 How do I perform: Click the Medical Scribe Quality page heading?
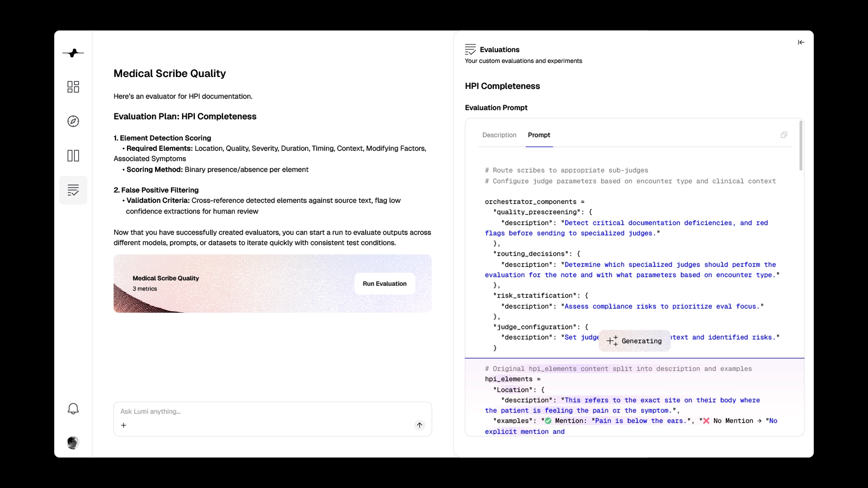[x=170, y=74]
